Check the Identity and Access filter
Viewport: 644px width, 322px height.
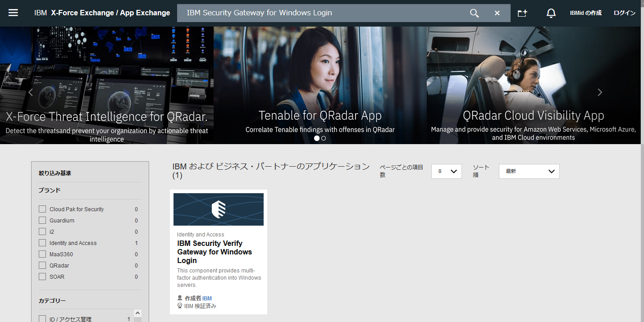pyautogui.click(x=42, y=243)
